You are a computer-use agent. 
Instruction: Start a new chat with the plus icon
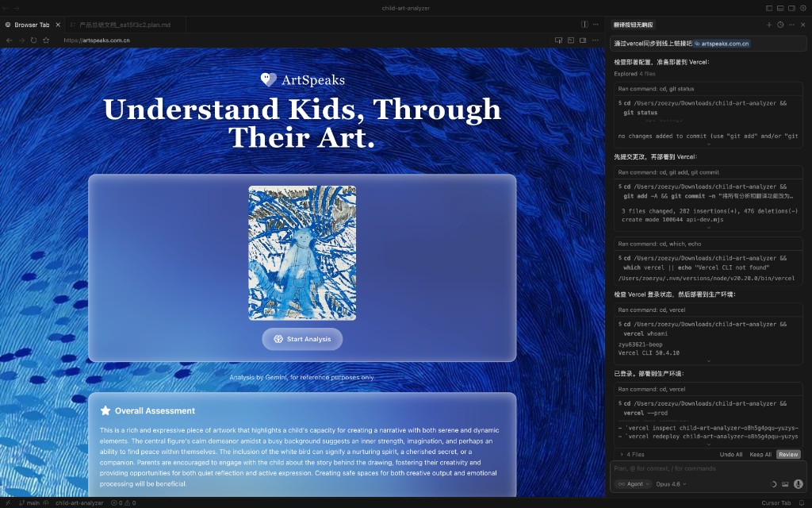pyautogui.click(x=768, y=25)
